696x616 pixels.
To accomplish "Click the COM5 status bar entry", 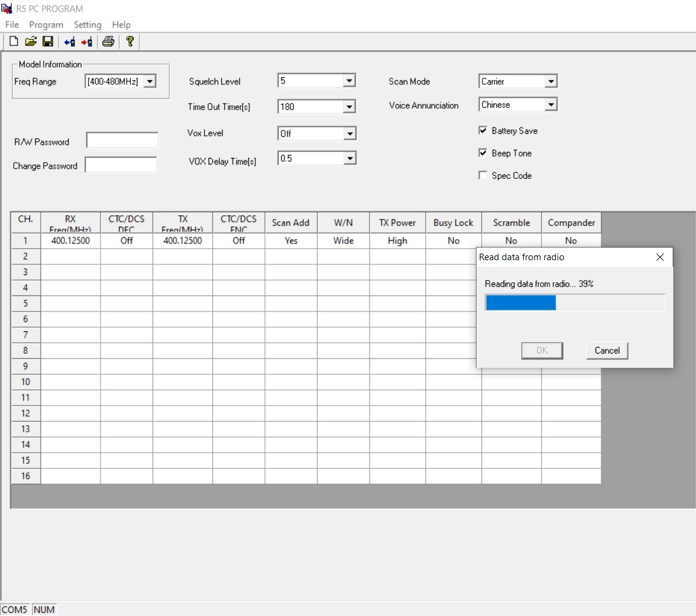I will [14, 609].
